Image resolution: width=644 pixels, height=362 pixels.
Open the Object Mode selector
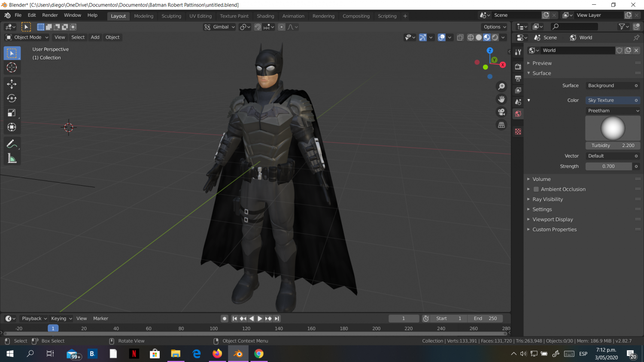(27, 37)
